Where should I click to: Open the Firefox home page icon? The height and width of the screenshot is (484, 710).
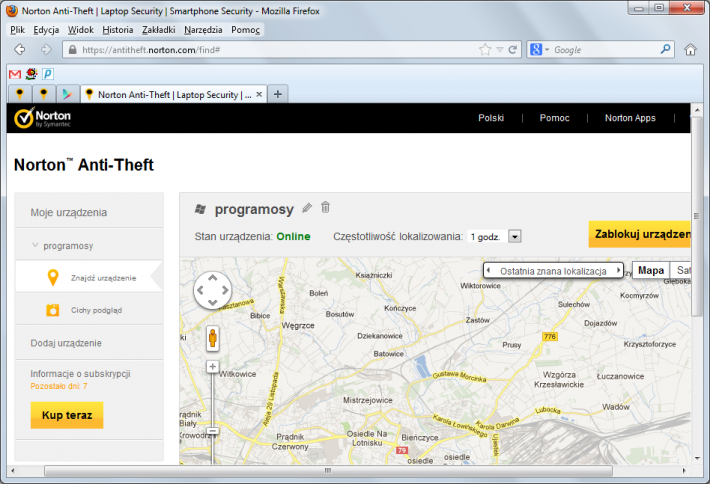(690, 49)
